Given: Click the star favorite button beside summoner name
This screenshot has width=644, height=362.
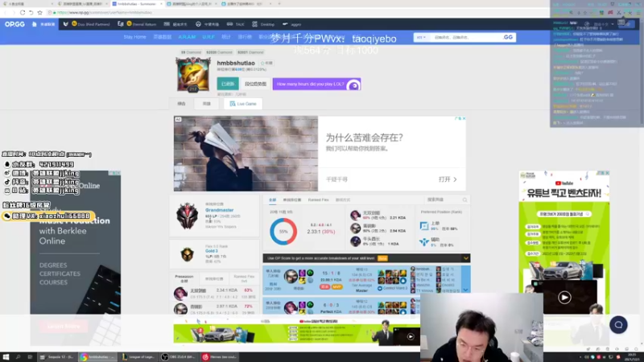Looking at the screenshot, I should tap(266, 64).
